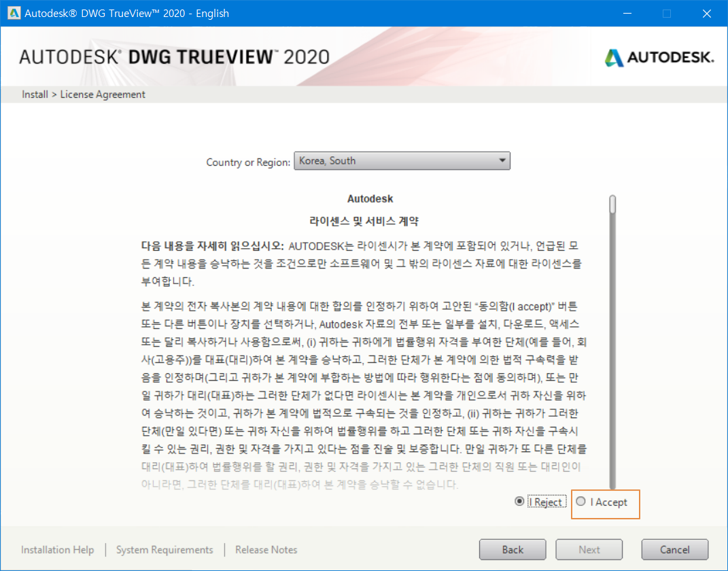Viewport: 728px width, 571px height.
Task: Click the Korean title '라이센스 및 서비스 계약'
Action: click(364, 221)
